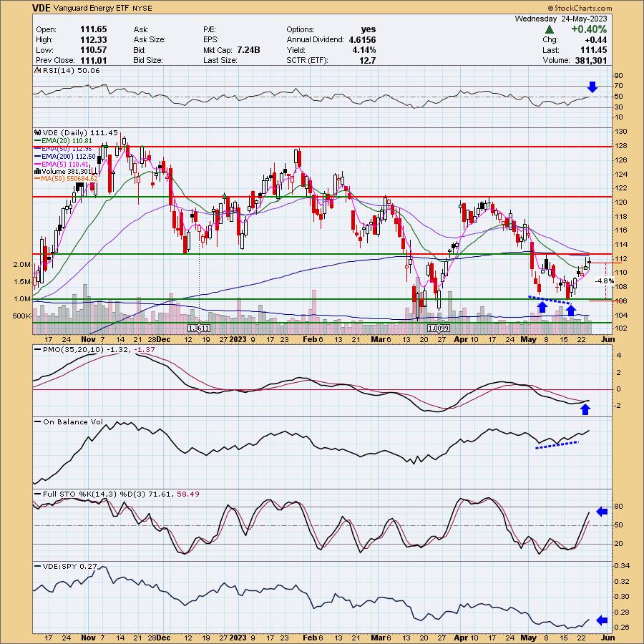This screenshot has width=644, height=644.
Task: Click the Mkt Cap value 7.24B
Action: click(248, 50)
